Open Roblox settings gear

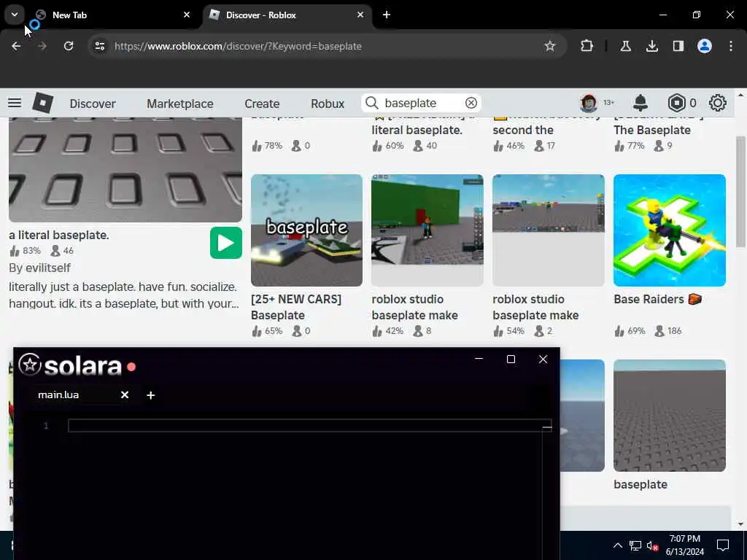(x=718, y=103)
